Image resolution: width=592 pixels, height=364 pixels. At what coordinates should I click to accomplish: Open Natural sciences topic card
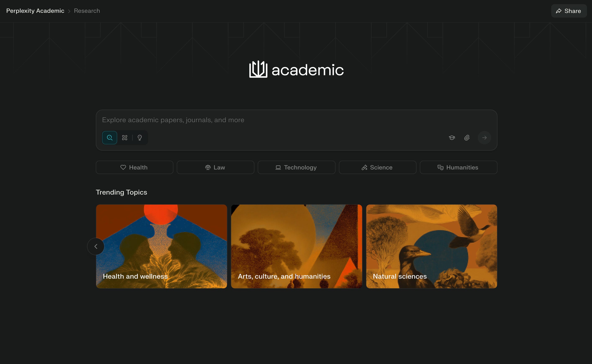[431, 246]
